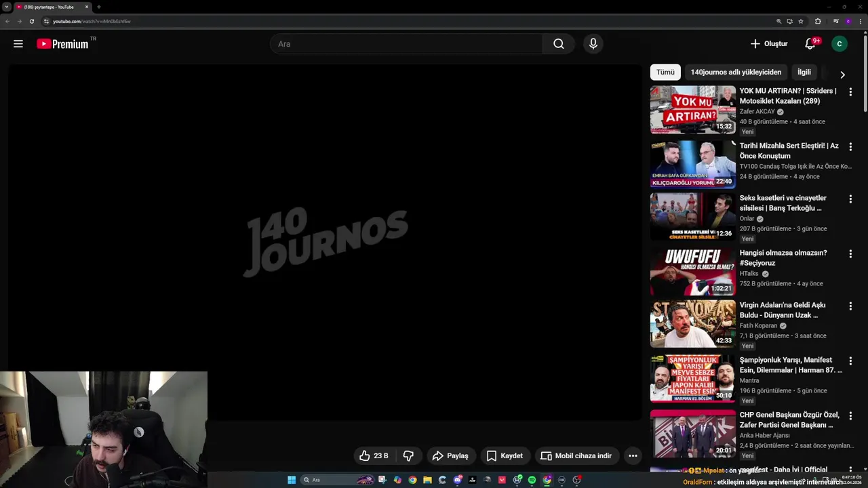Open options menu for Virgin Adaları video
Image resolution: width=868 pixels, height=488 pixels.
pos(850,306)
